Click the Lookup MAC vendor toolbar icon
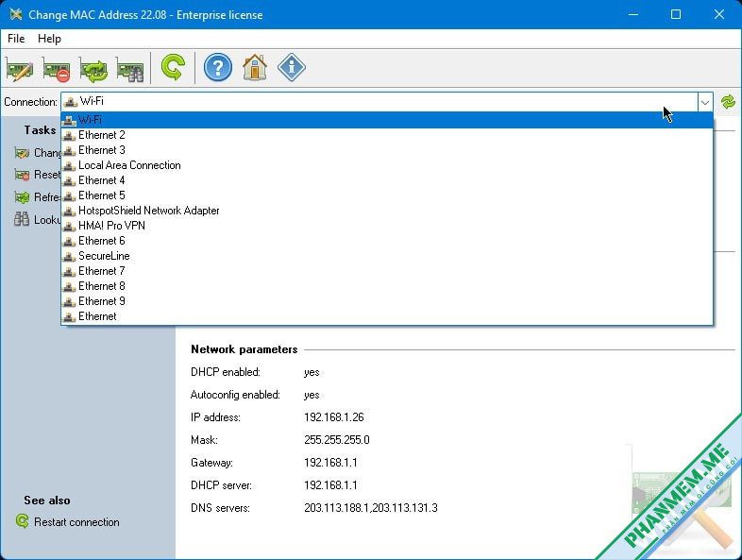Viewport: 742px width, 560px height. point(130,69)
